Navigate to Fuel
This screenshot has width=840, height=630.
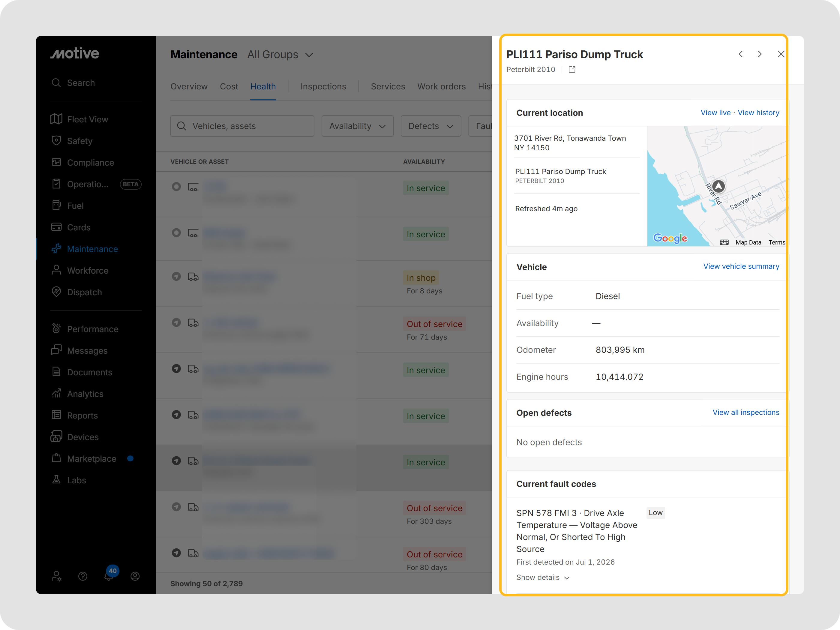[67, 206]
